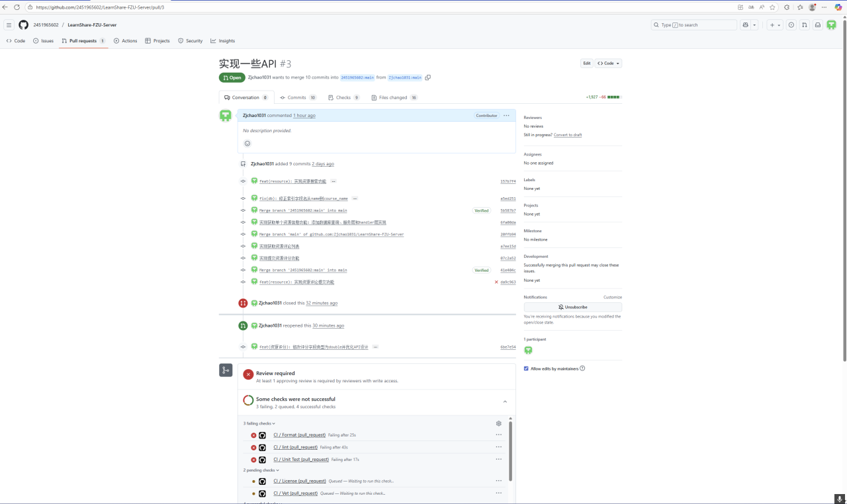The height and width of the screenshot is (504, 847).
Task: Add page to favorites star icon
Action: [772, 7]
